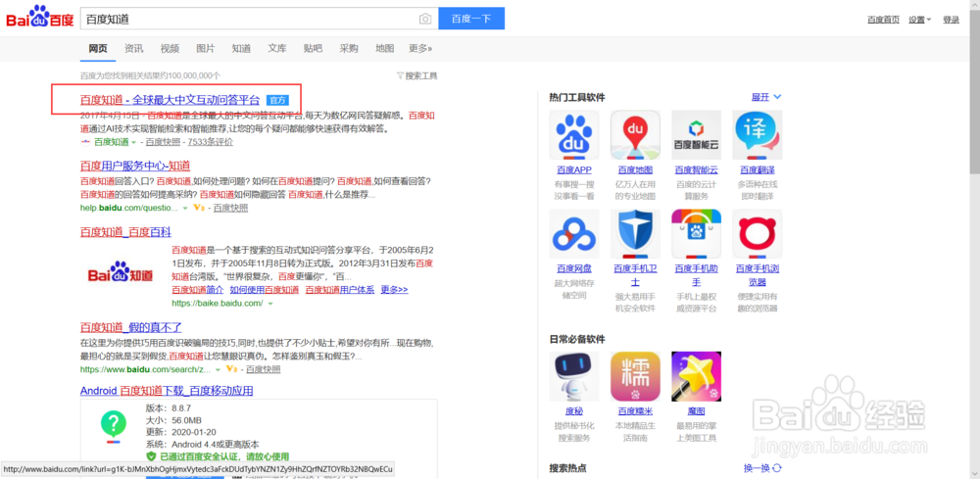This screenshot has height=479, width=980.
Task: Open 百度知道_假的真不了 result
Action: 130,327
